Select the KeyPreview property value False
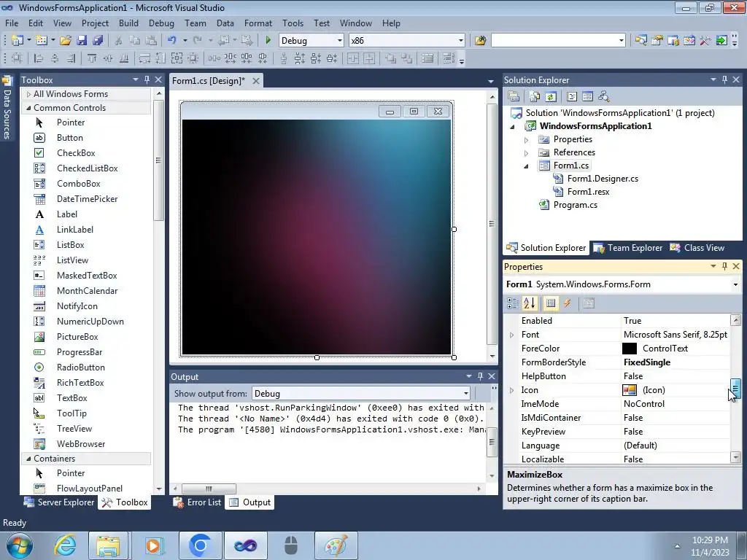747x560 pixels. point(632,432)
